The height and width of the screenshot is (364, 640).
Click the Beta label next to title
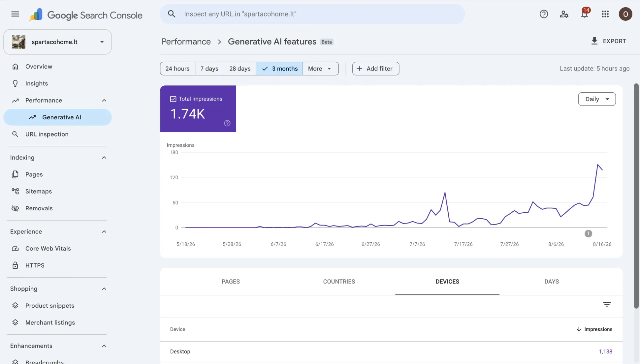[x=327, y=42]
